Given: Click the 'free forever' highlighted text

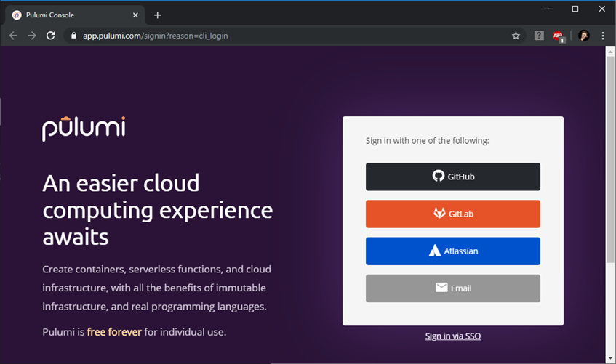Looking at the screenshot, I should 114,332.
